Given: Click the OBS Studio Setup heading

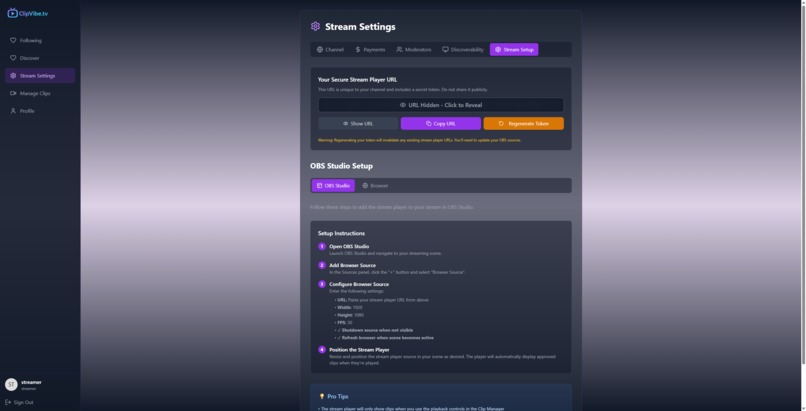Looking at the screenshot, I should click(x=341, y=166).
